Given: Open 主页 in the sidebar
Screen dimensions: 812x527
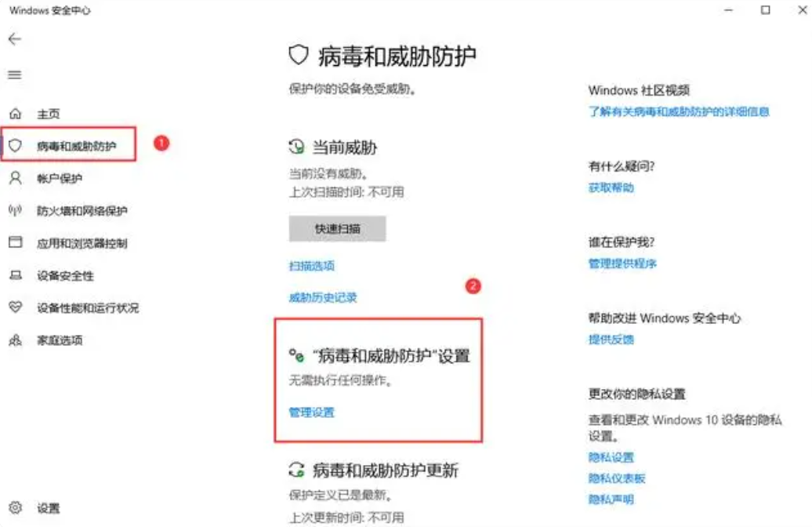Looking at the screenshot, I should tap(48, 114).
